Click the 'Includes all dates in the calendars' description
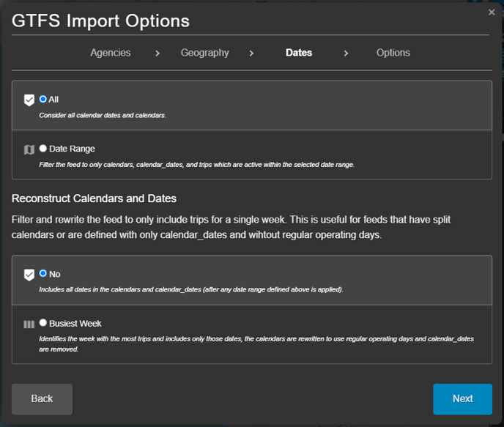 191,289
